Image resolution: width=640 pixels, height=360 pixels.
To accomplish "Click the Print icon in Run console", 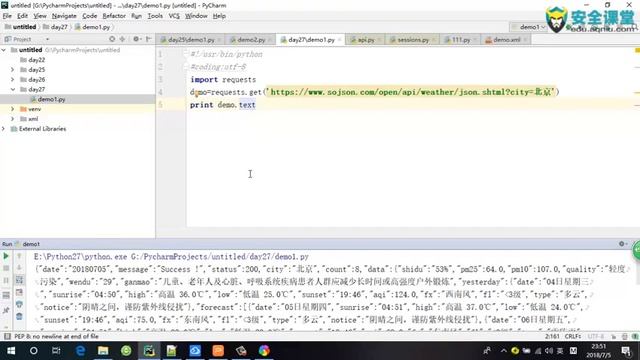I will click(19, 304).
